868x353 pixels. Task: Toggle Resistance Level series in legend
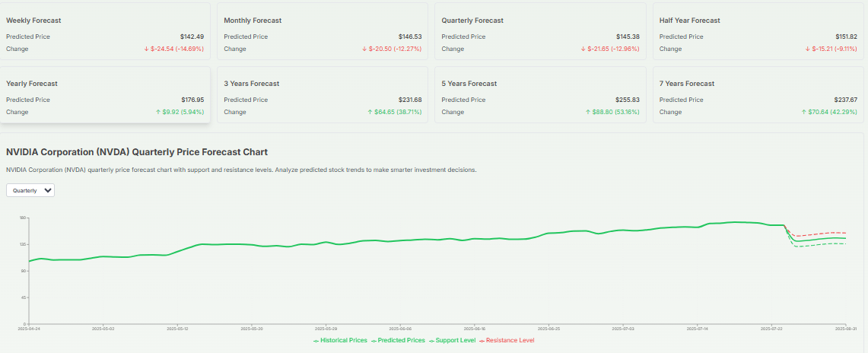point(507,340)
